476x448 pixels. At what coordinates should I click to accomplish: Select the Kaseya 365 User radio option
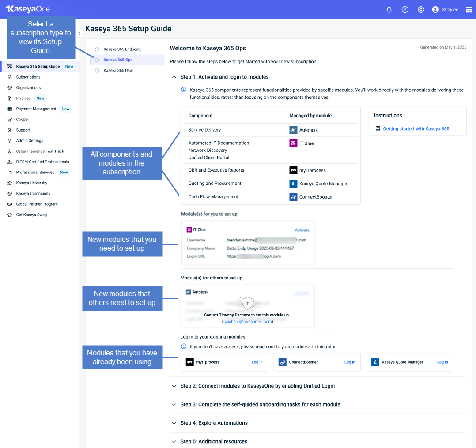click(x=97, y=71)
